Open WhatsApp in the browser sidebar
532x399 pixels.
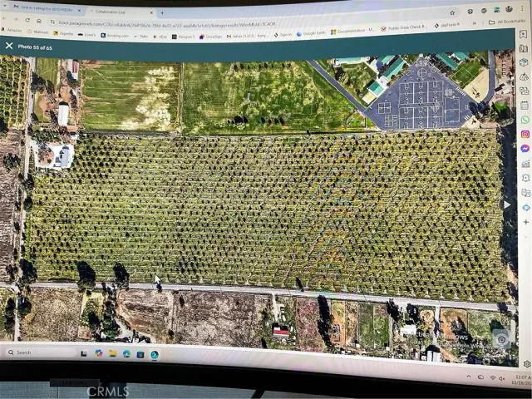click(x=525, y=119)
